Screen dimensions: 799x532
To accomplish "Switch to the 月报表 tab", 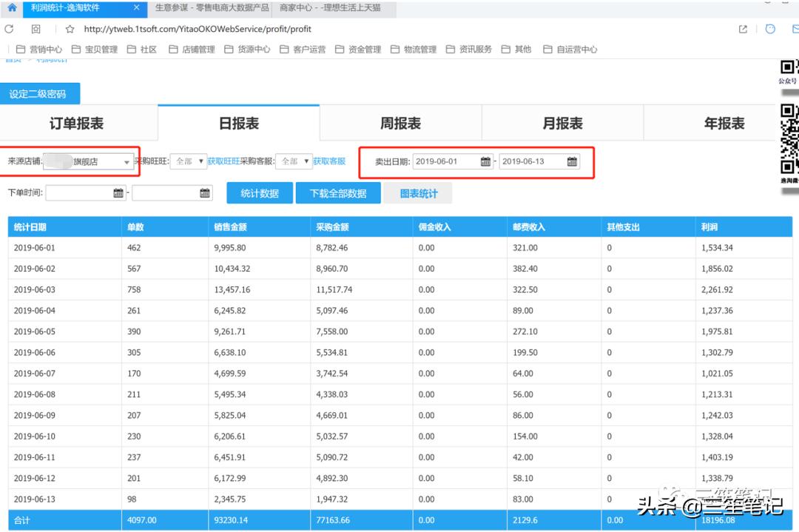I will point(562,123).
